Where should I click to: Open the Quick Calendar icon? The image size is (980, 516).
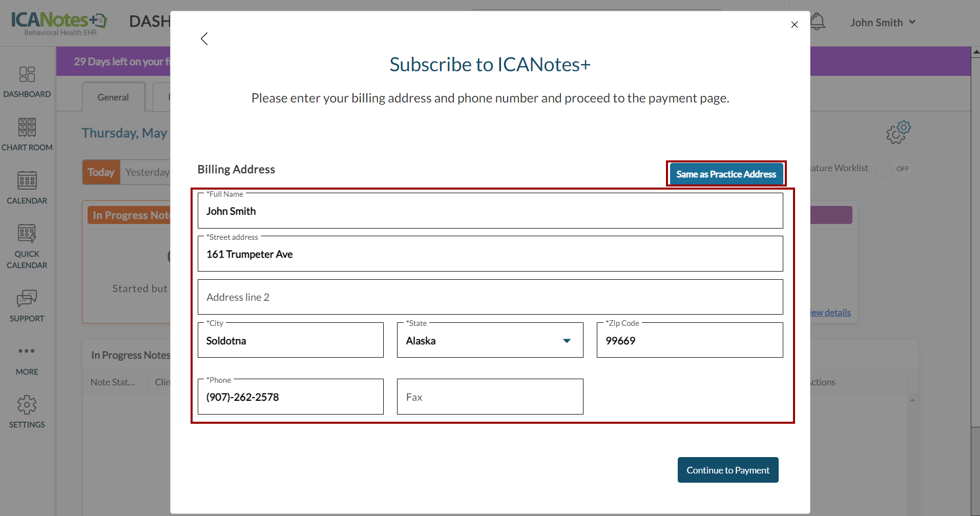(x=27, y=234)
